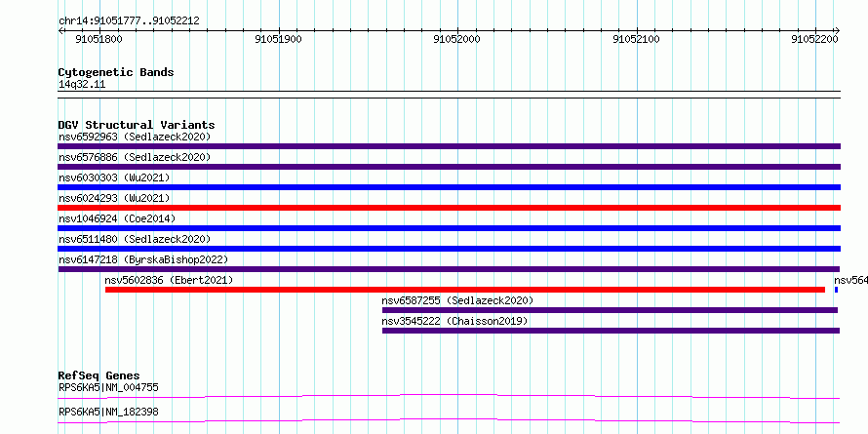868x434 pixels.
Task: Click ruler tick label 91052000
Action: coord(457,39)
